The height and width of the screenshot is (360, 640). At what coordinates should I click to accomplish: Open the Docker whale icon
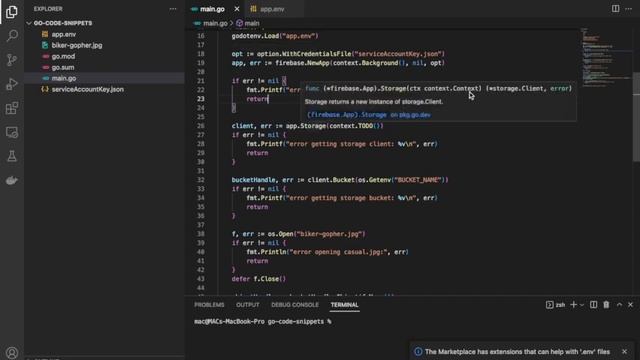coord(12,180)
